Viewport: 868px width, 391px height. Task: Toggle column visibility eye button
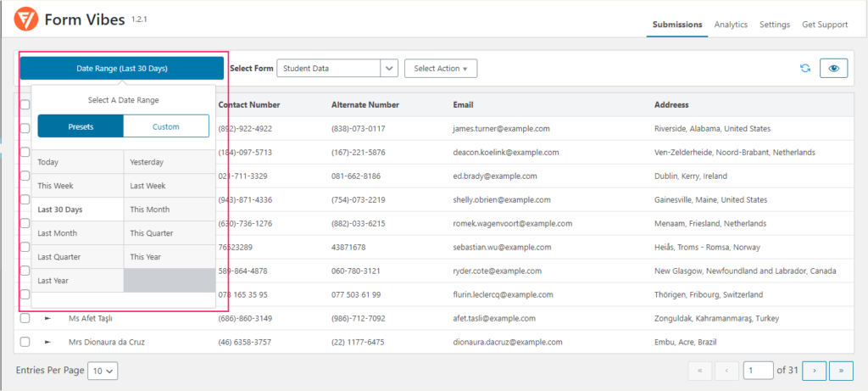point(834,68)
